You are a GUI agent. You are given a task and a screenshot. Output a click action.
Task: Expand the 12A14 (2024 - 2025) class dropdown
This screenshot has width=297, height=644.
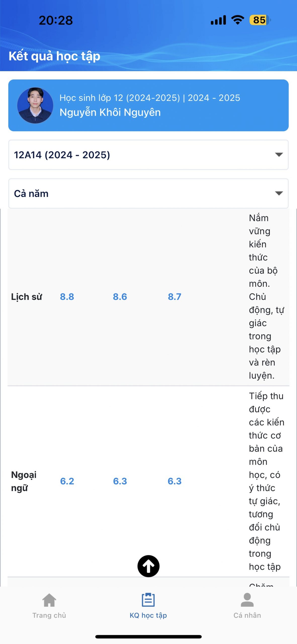tap(148, 155)
